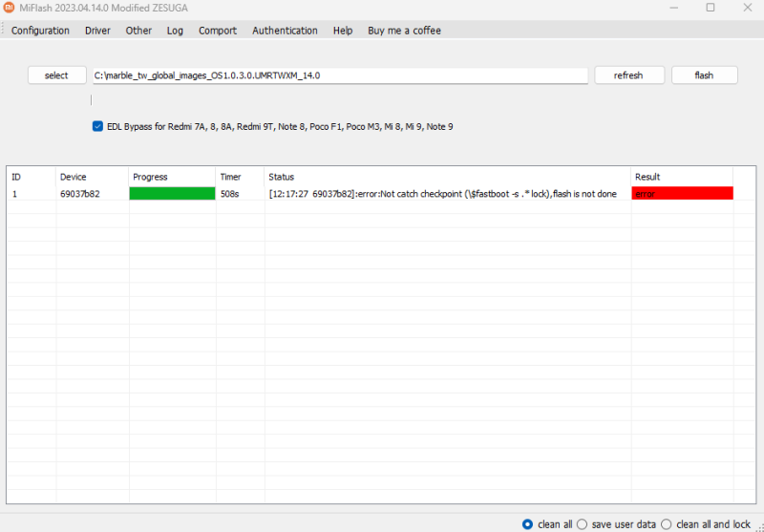Image resolution: width=764 pixels, height=532 pixels.
Task: Select the save user data option
Action: coord(582,524)
